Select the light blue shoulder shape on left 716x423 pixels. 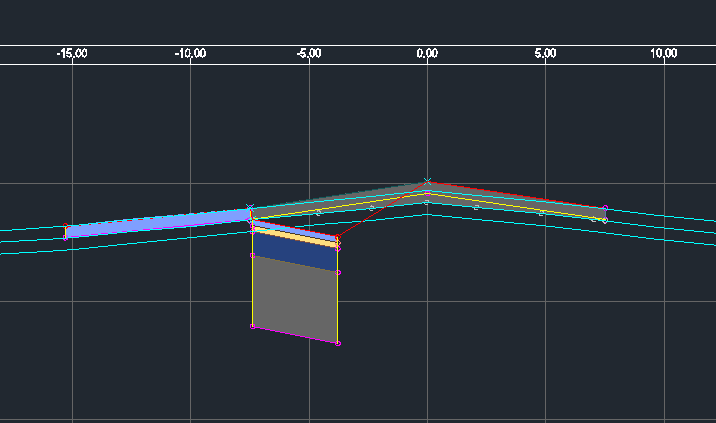click(x=158, y=223)
